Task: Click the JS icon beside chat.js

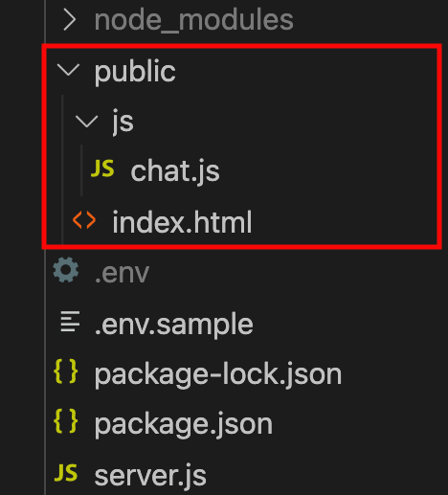Action: [x=102, y=169]
